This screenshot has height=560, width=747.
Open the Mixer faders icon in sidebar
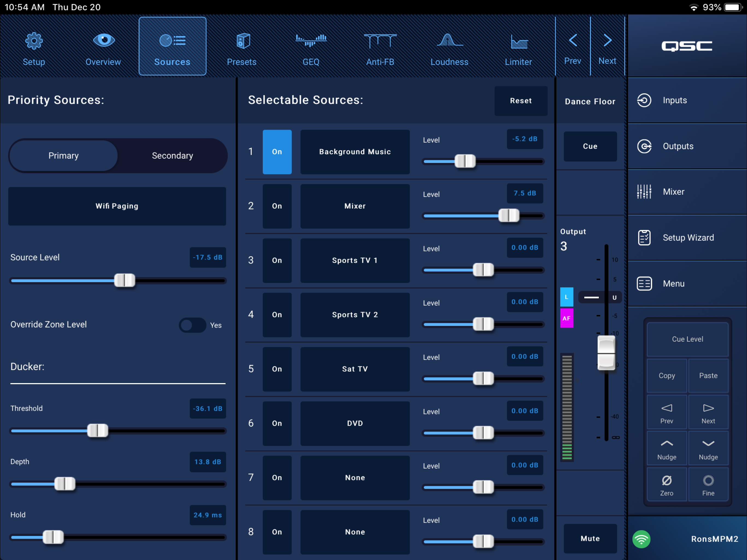pyautogui.click(x=644, y=192)
